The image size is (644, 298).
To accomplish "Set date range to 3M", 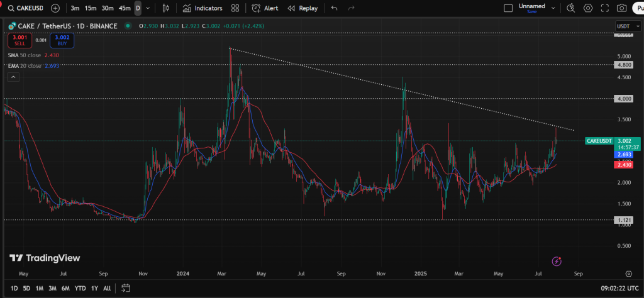I will click(x=52, y=288).
